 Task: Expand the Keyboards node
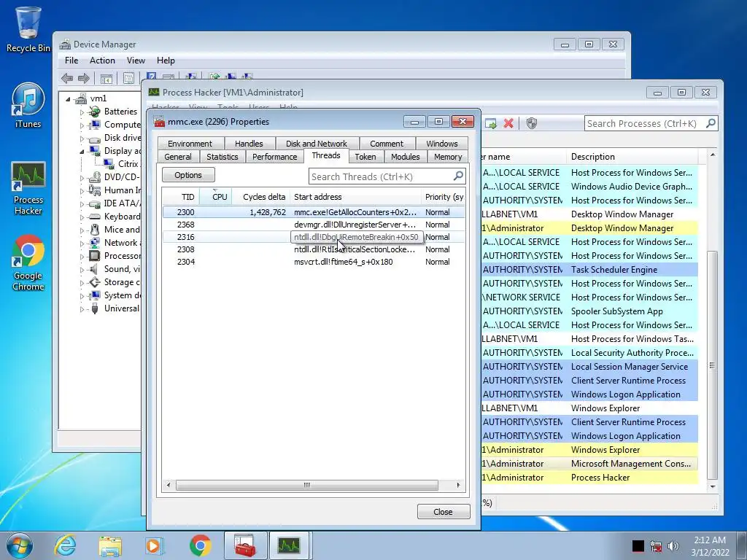(82, 217)
